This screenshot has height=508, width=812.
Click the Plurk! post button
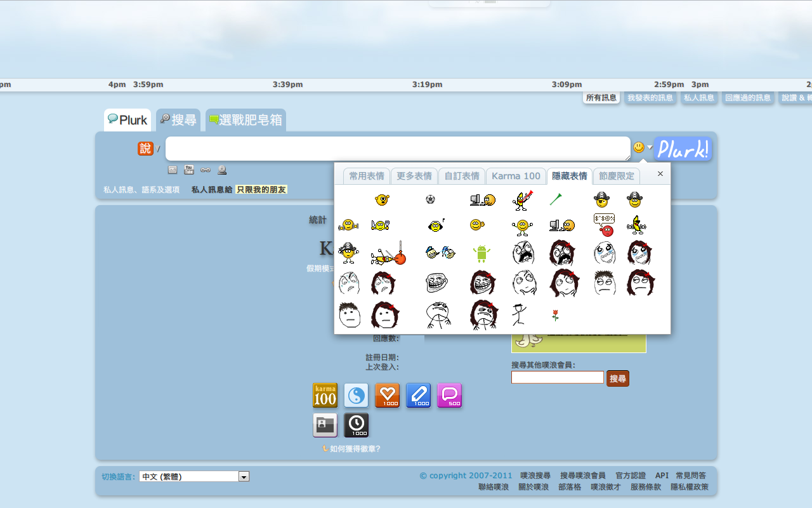682,148
